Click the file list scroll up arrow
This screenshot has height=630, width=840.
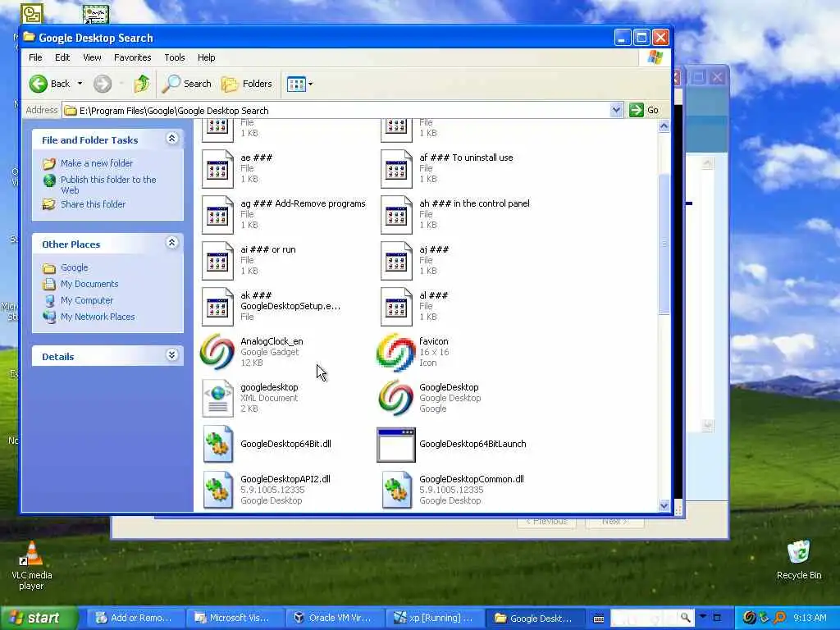(x=664, y=126)
